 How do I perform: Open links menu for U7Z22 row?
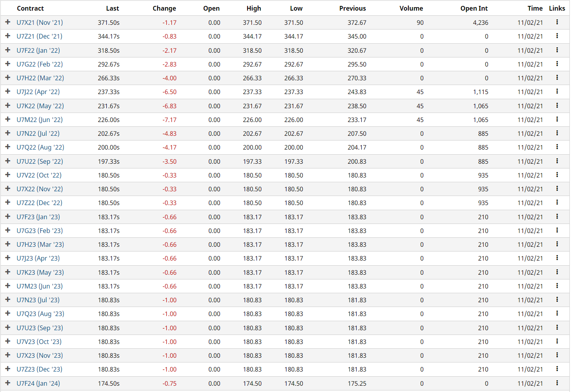(557, 202)
